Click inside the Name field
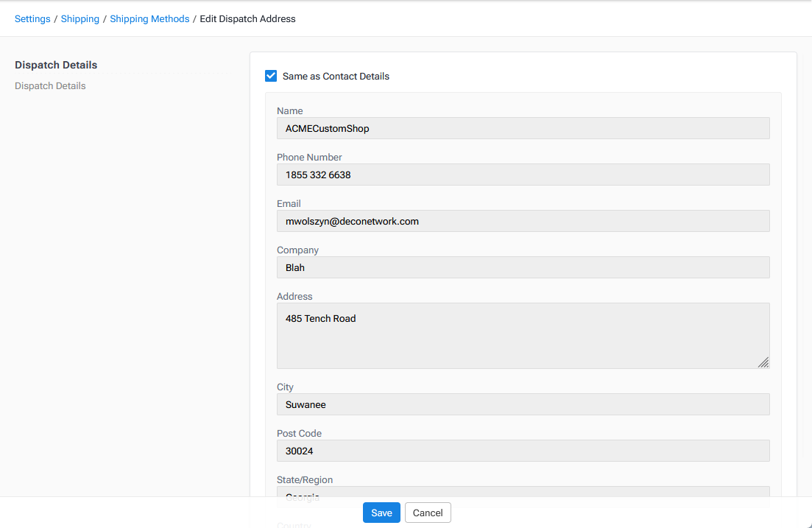 523,127
